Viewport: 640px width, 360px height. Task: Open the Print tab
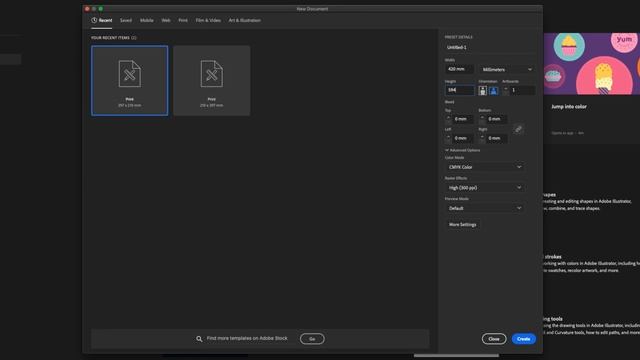[x=183, y=20]
